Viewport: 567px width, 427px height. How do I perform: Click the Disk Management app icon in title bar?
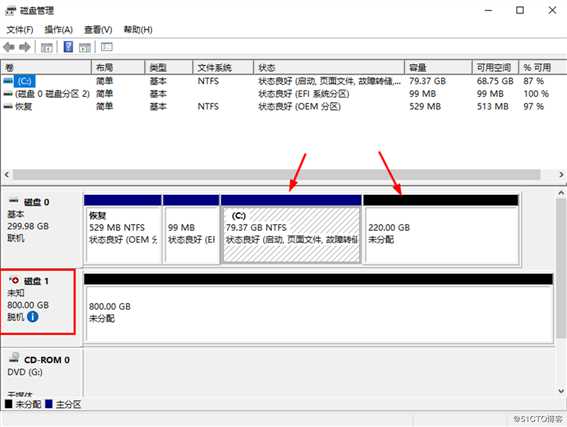point(11,10)
